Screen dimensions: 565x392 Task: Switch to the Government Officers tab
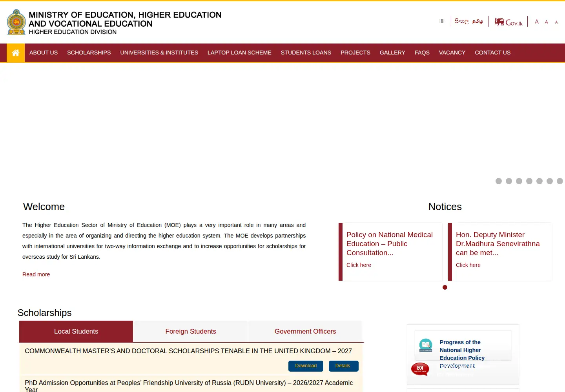tap(305, 332)
